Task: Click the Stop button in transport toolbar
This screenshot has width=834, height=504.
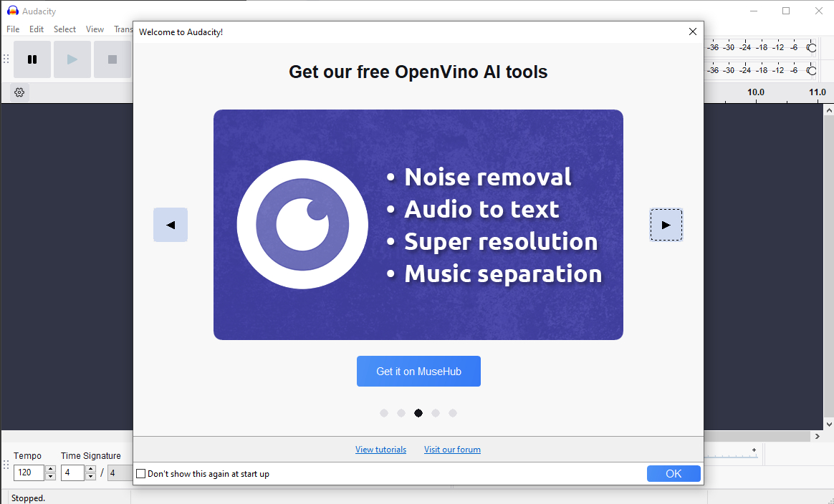Action: [x=112, y=59]
